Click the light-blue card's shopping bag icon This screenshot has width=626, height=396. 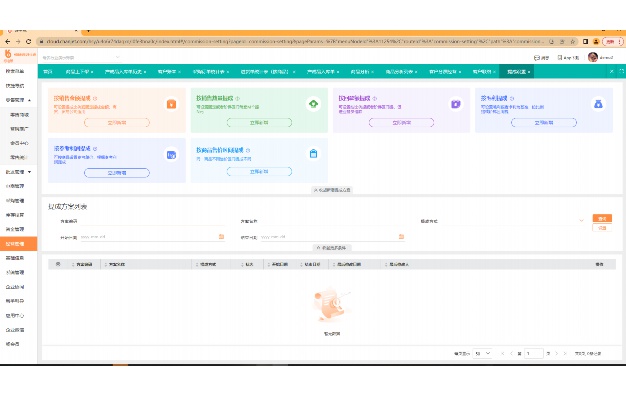pyautogui.click(x=313, y=154)
